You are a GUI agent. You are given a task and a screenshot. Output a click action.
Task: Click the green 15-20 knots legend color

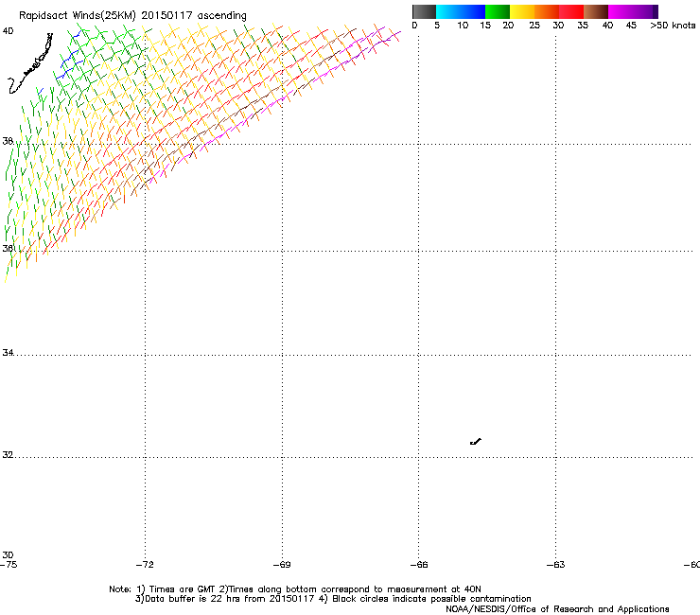498,11
